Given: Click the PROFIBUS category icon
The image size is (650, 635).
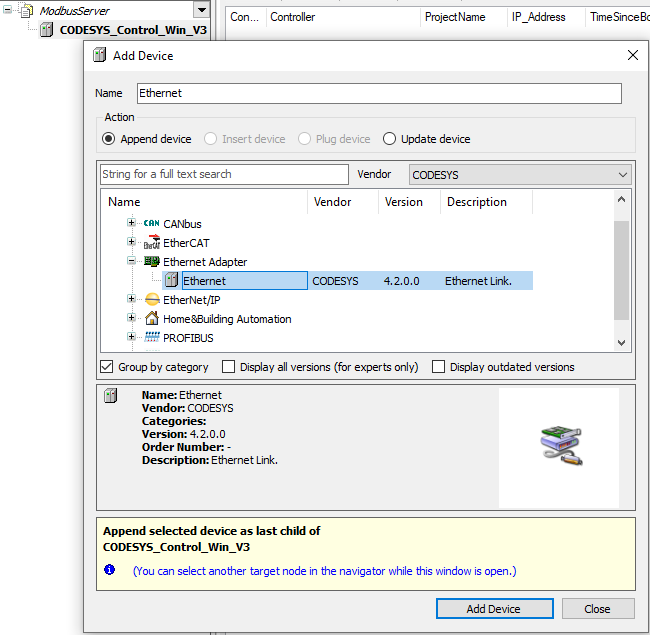Looking at the screenshot, I should pyautogui.click(x=152, y=338).
